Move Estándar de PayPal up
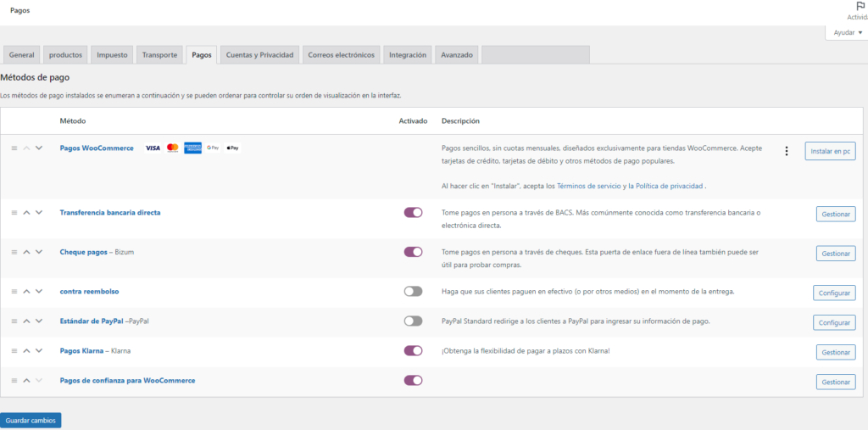Image resolution: width=868 pixels, height=430 pixels. click(26, 321)
